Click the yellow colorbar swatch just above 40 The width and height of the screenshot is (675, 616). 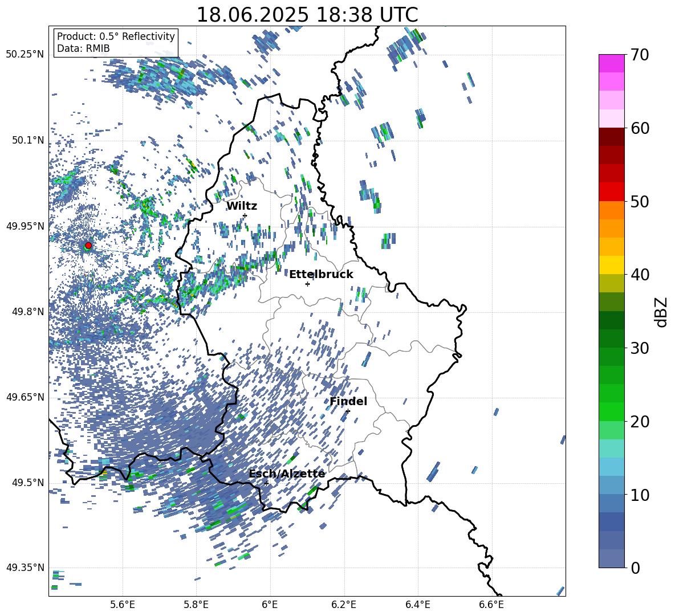pos(611,265)
